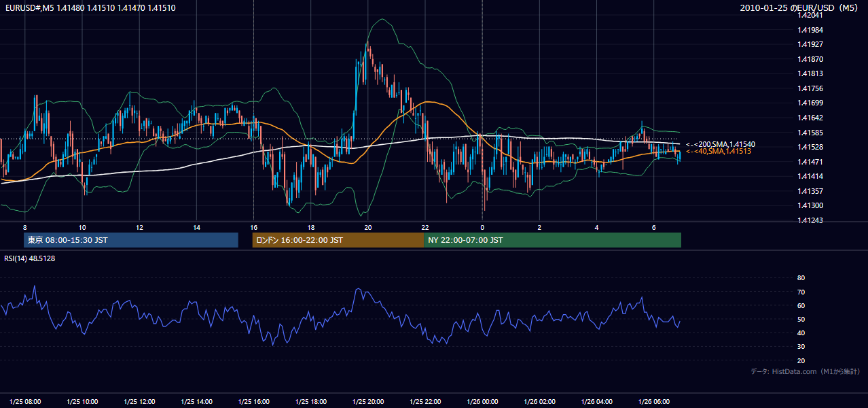Screen dimensions: 868x408
Task: Select the 東京 08:00-15:30 JST session bar
Action: 130,240
